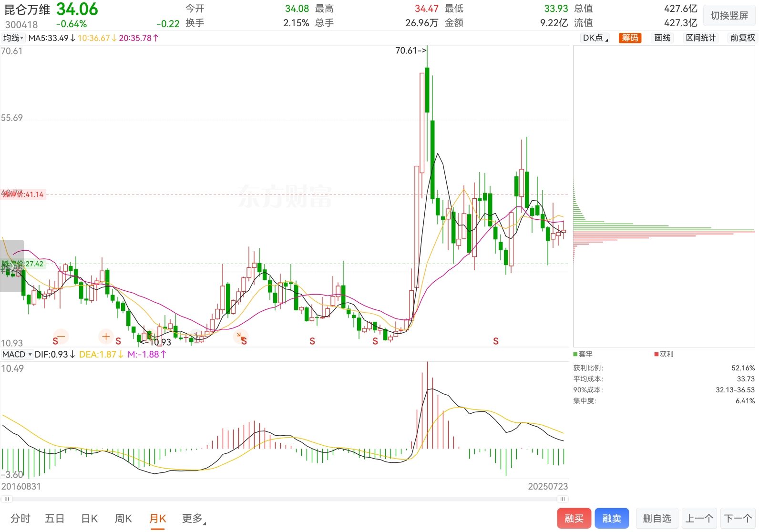Click the 90%成本 32.13-36.53 value
Screen dimensions: 759x532
coord(735,390)
